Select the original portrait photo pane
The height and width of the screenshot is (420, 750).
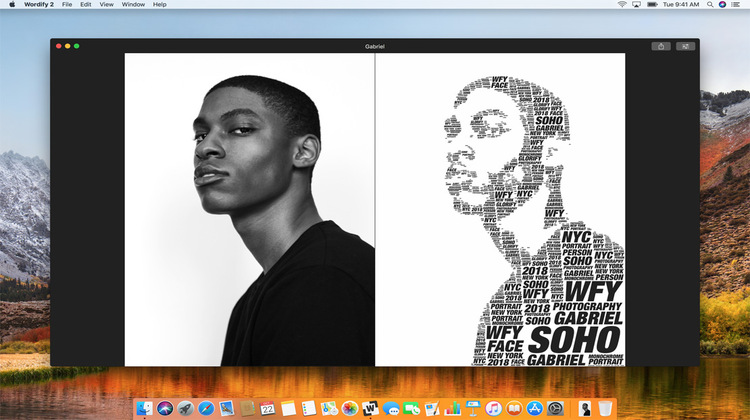[249, 210]
